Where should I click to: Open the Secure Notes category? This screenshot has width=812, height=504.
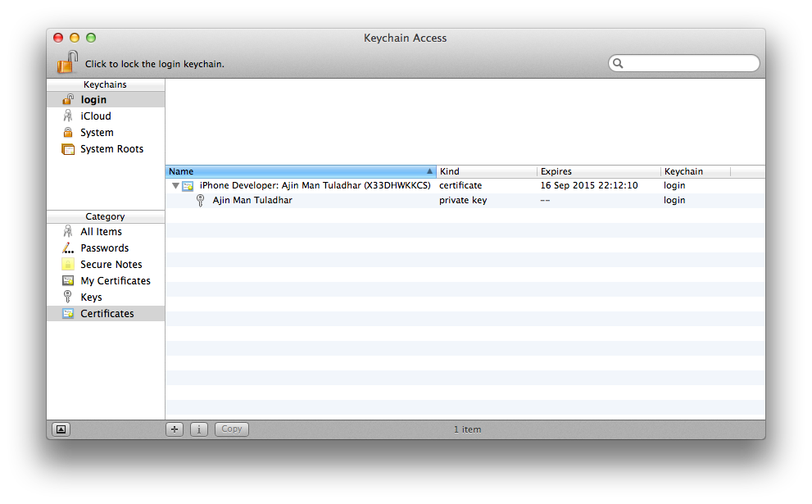pos(106,265)
